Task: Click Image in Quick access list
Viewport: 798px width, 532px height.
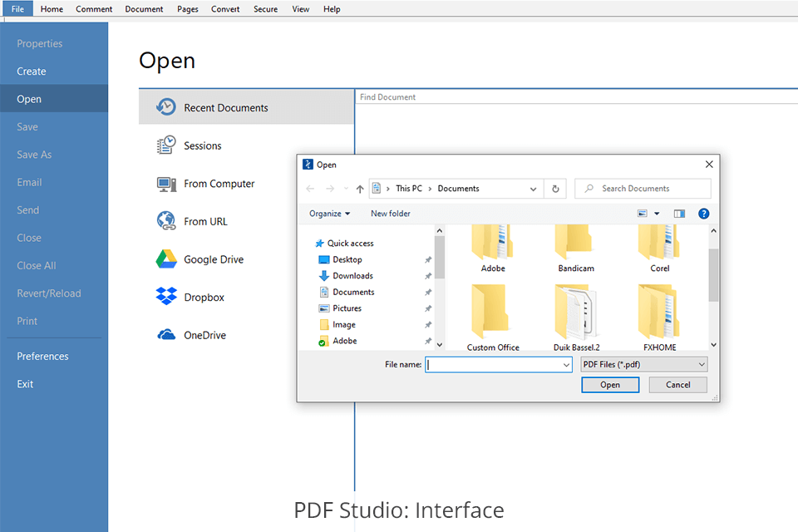Action: pos(344,324)
